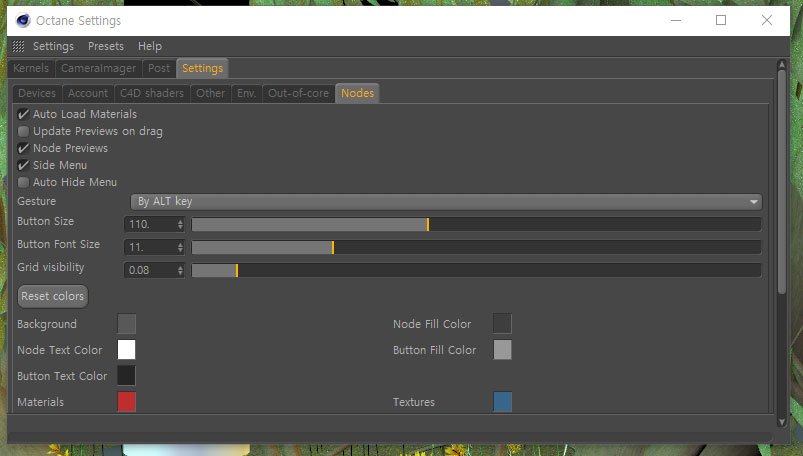Enable Auto Hide Menu checkbox
This screenshot has width=803, height=456.
[x=23, y=182]
